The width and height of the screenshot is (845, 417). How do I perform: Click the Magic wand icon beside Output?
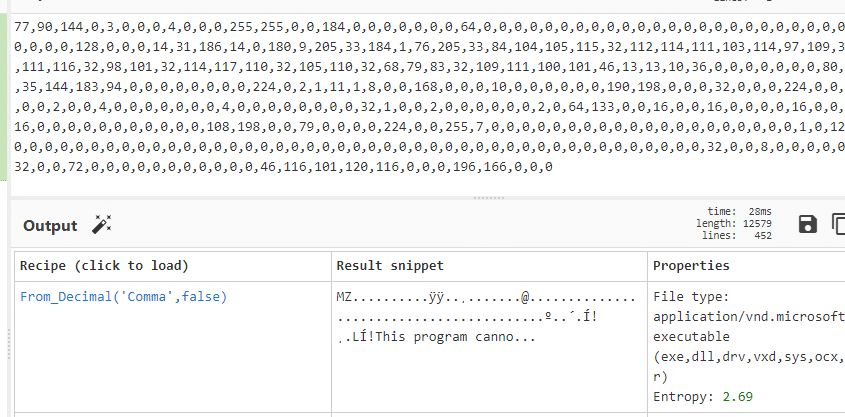pos(101,225)
